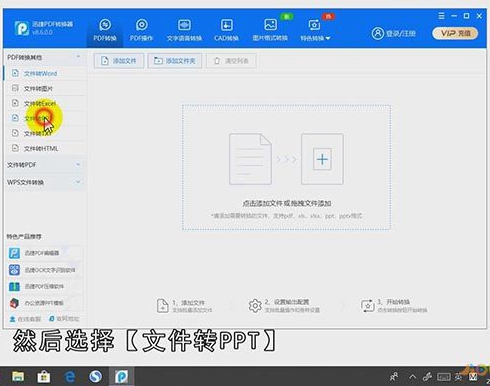Open File Explorer from the taskbar
This screenshot has height=386, width=490.
click(18, 377)
